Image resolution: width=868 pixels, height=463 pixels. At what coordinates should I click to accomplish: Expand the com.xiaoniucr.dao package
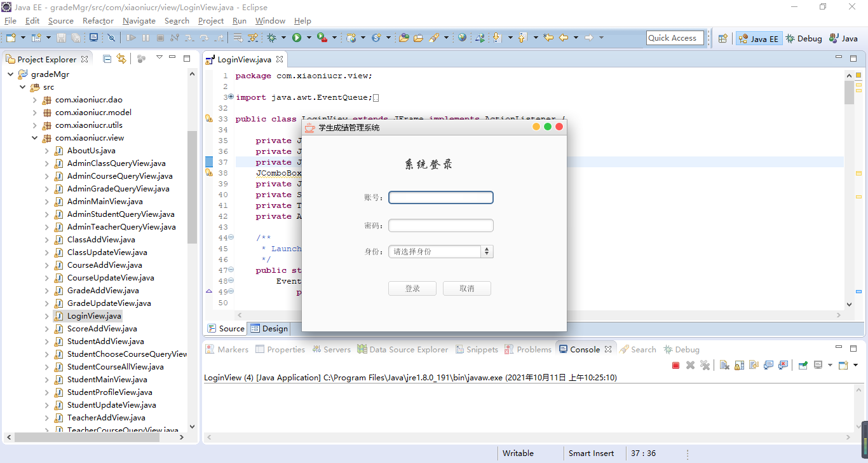point(35,100)
